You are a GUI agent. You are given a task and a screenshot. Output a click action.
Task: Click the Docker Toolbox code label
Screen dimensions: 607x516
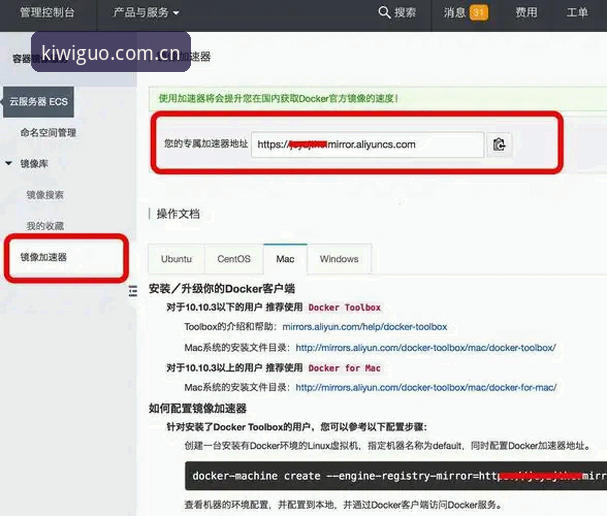coord(345,308)
